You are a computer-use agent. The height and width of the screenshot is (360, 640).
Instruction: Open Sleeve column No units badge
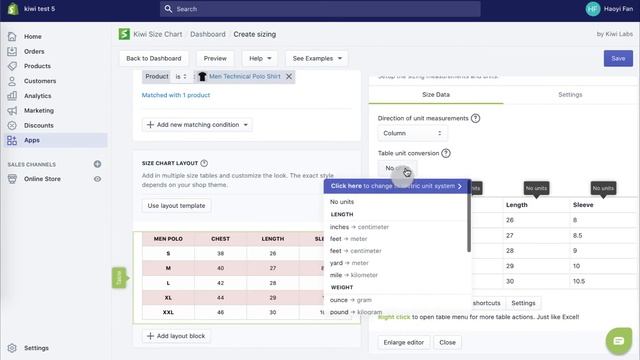(x=603, y=188)
